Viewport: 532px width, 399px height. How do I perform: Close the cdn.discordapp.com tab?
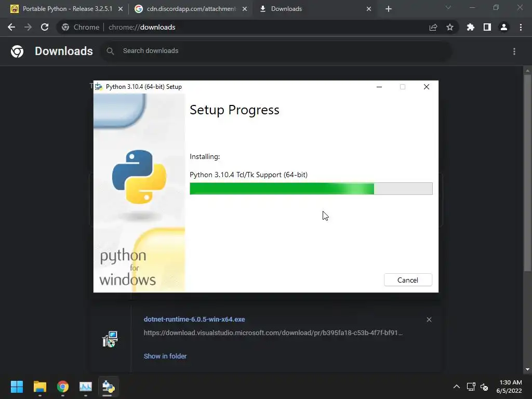tap(245, 9)
